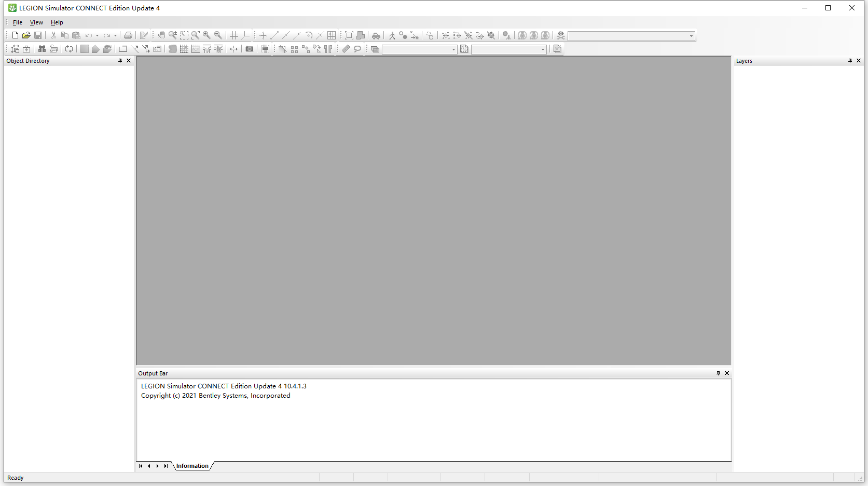
Task: Open a file with the folder icon
Action: click(x=26, y=35)
